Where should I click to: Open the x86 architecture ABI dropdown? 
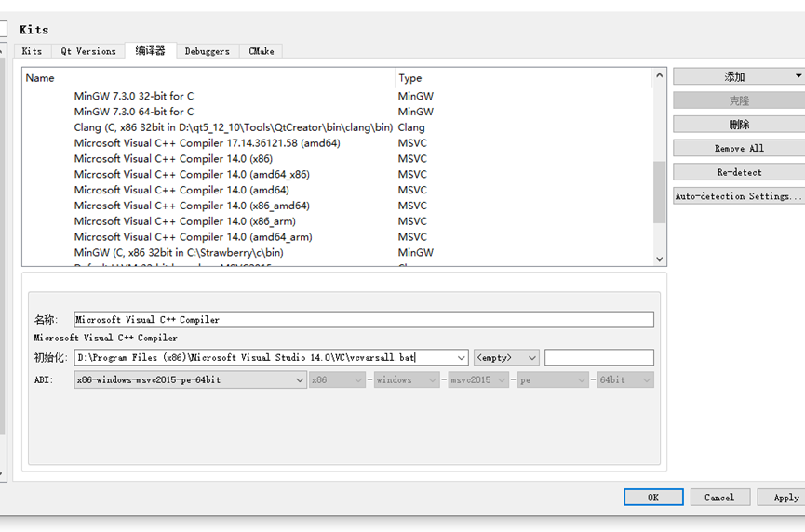click(x=337, y=380)
